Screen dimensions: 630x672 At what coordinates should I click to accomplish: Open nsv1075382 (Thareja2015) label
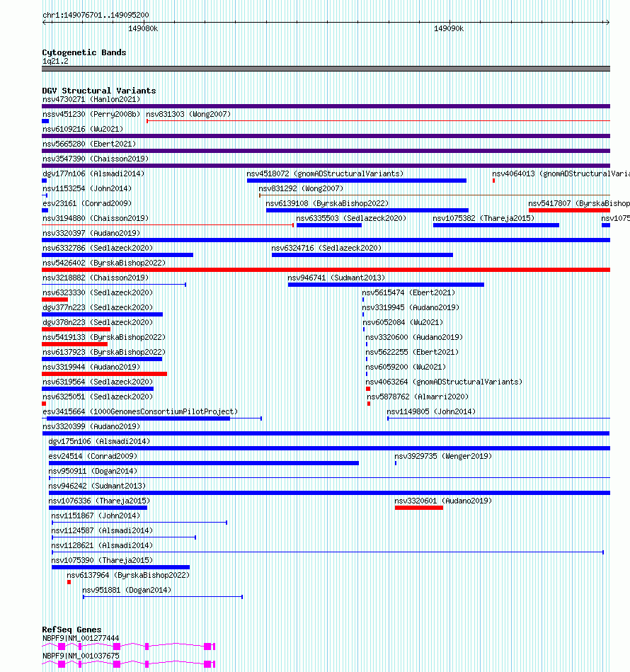(483, 219)
